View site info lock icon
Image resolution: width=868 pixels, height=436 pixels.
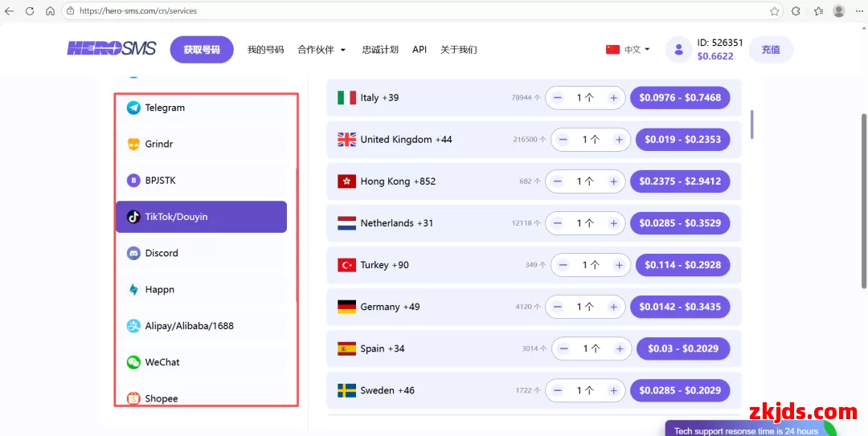(x=70, y=11)
